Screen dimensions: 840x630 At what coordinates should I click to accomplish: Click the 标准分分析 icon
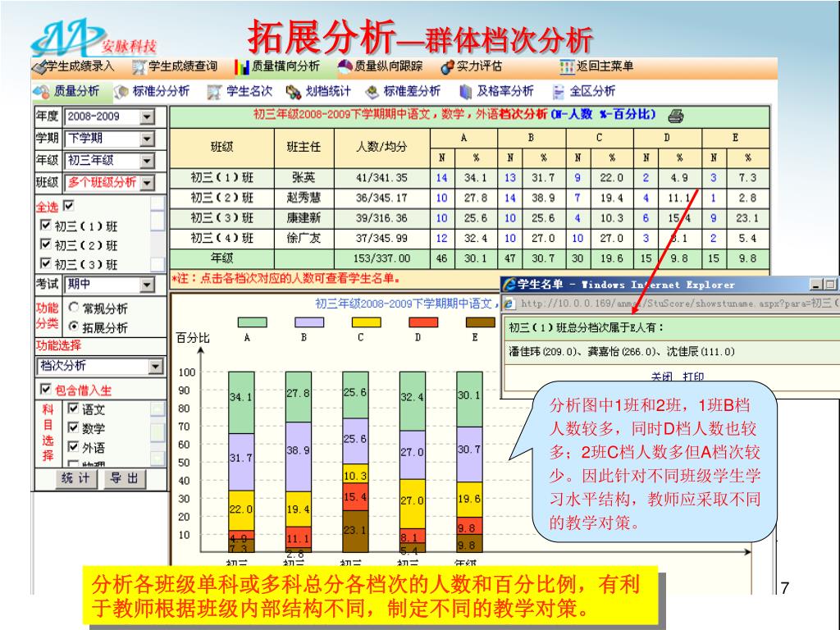[121, 92]
